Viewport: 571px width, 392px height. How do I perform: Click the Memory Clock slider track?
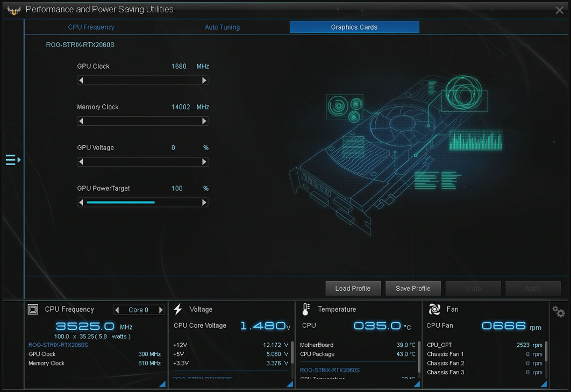(143, 122)
